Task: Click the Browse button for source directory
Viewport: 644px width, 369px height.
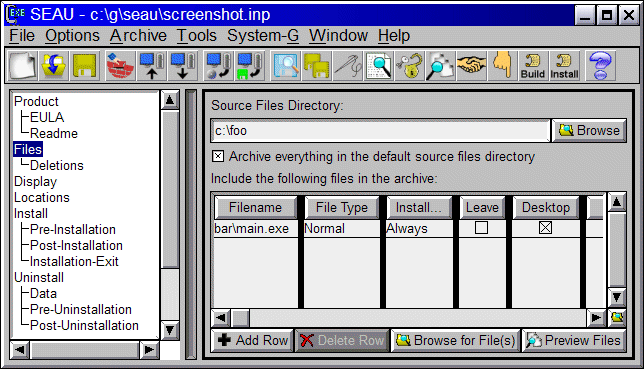Action: point(589,131)
